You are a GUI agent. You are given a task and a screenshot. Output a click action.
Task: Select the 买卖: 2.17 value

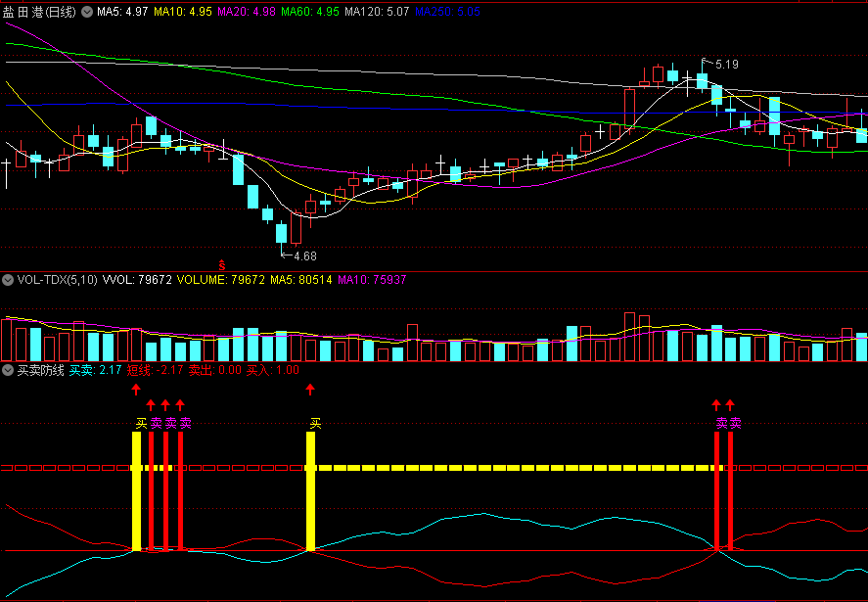(95, 370)
